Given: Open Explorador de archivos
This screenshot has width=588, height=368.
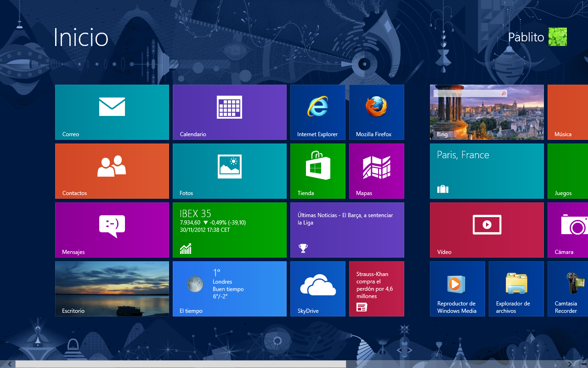Looking at the screenshot, I should coord(516,289).
